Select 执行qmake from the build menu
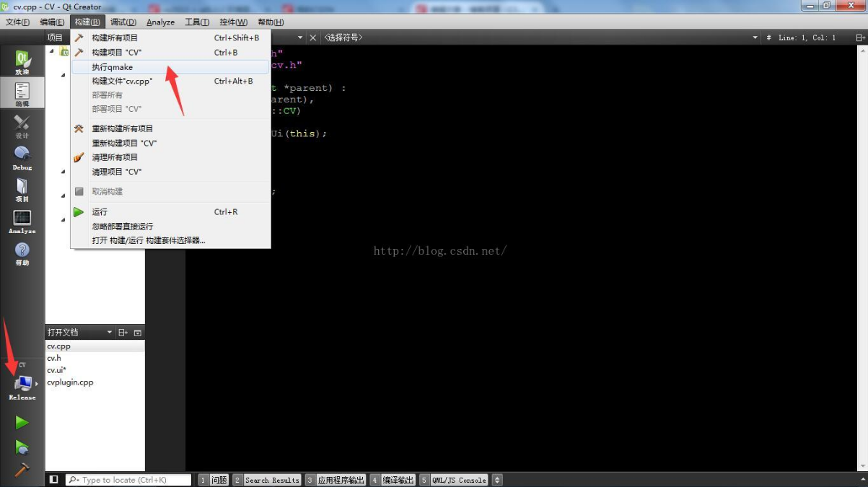This screenshot has height=487, width=868. tap(170, 67)
